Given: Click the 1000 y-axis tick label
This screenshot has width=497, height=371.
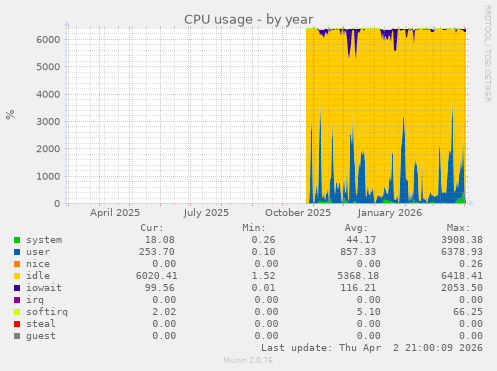Looking at the screenshot, I should click(x=48, y=176).
